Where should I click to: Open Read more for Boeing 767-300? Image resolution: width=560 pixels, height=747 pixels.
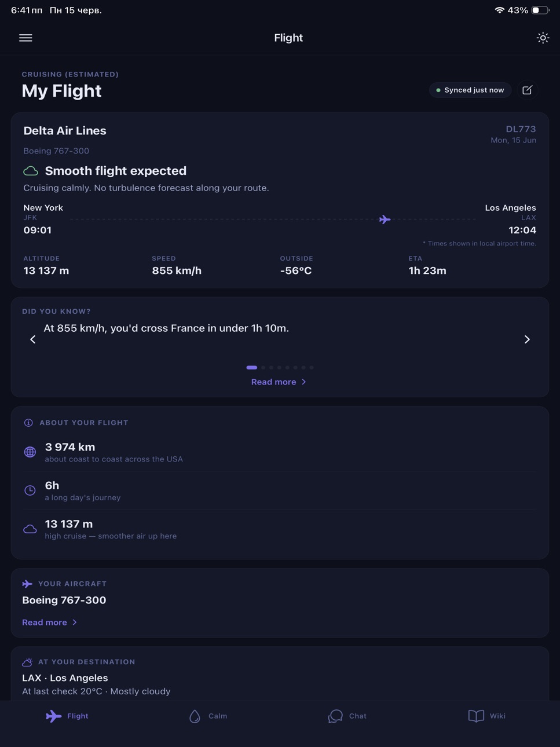(50, 622)
